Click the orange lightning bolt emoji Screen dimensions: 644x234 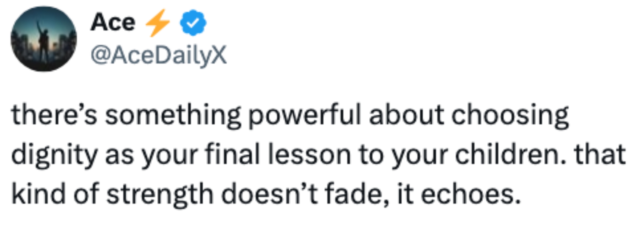(x=158, y=23)
